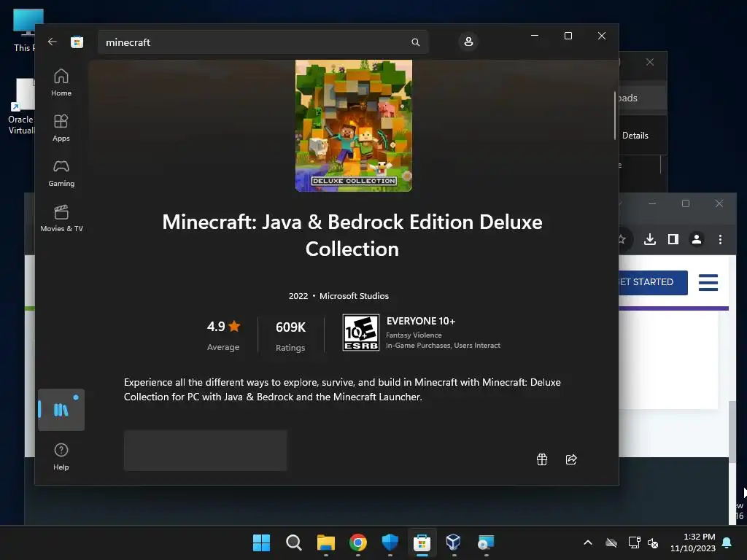Minimize the Microsoft Store window
Viewport: 747px width, 560px height.
click(535, 36)
